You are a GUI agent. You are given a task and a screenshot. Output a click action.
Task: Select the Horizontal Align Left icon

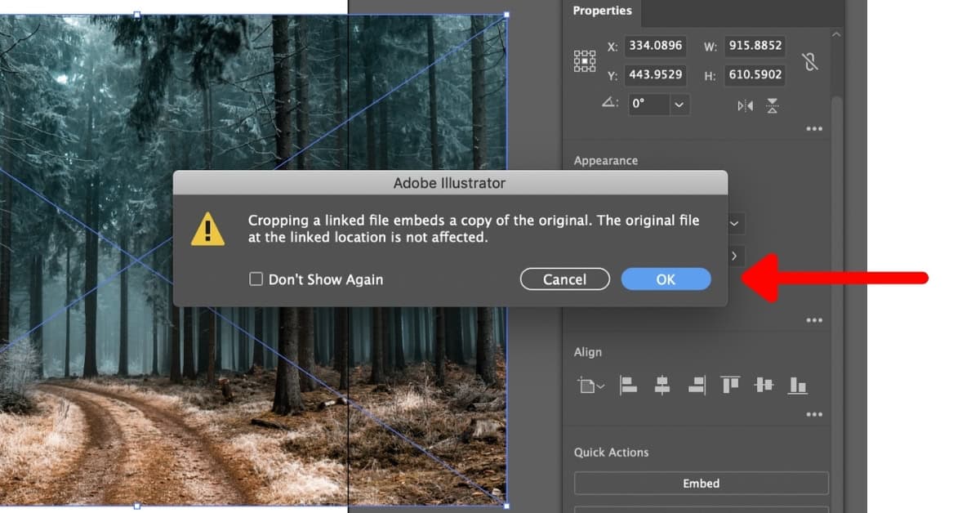(628, 385)
